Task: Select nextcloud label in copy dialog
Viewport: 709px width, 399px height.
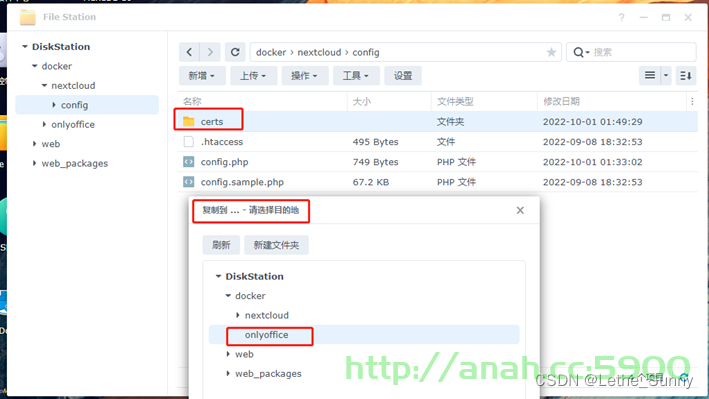Action: (267, 315)
